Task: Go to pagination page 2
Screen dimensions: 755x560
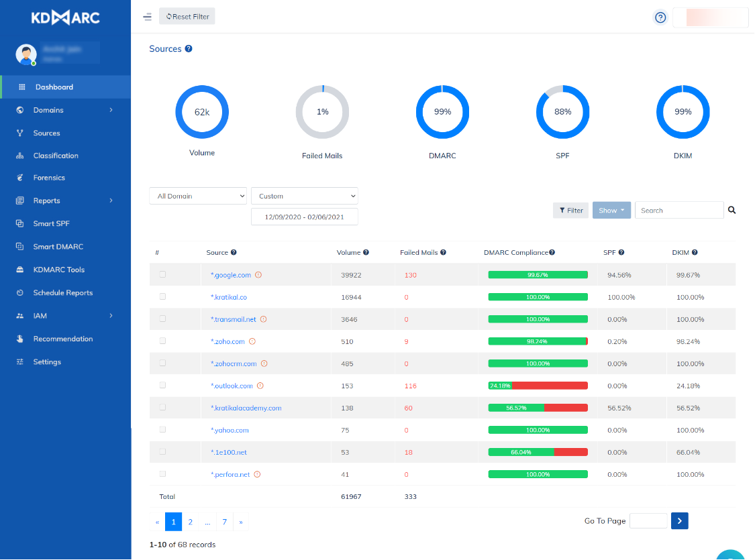Action: point(190,522)
